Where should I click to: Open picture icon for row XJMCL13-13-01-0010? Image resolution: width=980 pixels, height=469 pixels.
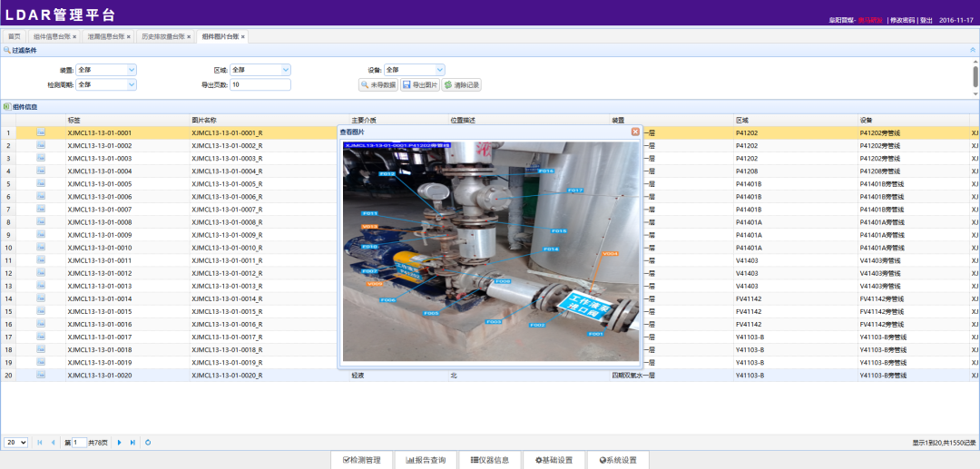[41, 248]
